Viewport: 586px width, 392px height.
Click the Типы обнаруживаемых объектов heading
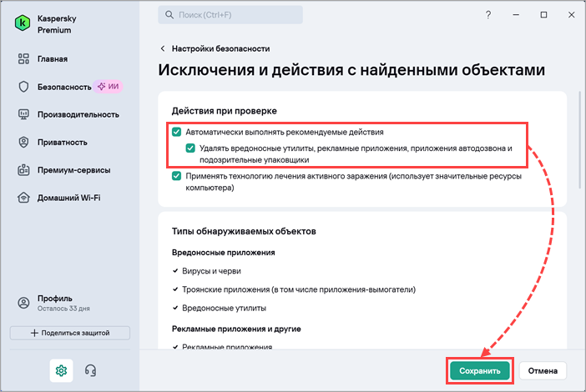pyautogui.click(x=244, y=232)
